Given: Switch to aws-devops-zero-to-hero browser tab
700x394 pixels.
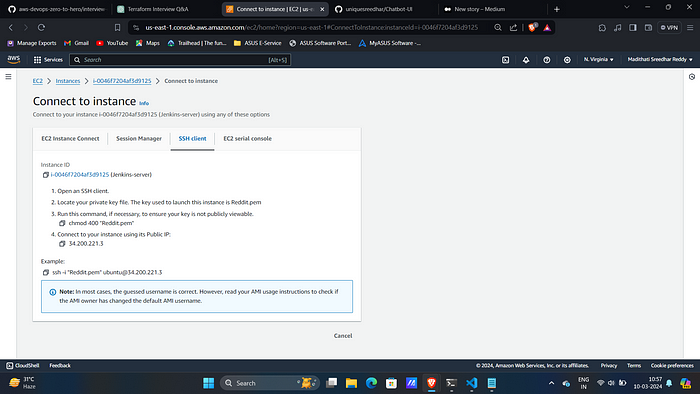Looking at the screenshot, I should click(x=56, y=9).
